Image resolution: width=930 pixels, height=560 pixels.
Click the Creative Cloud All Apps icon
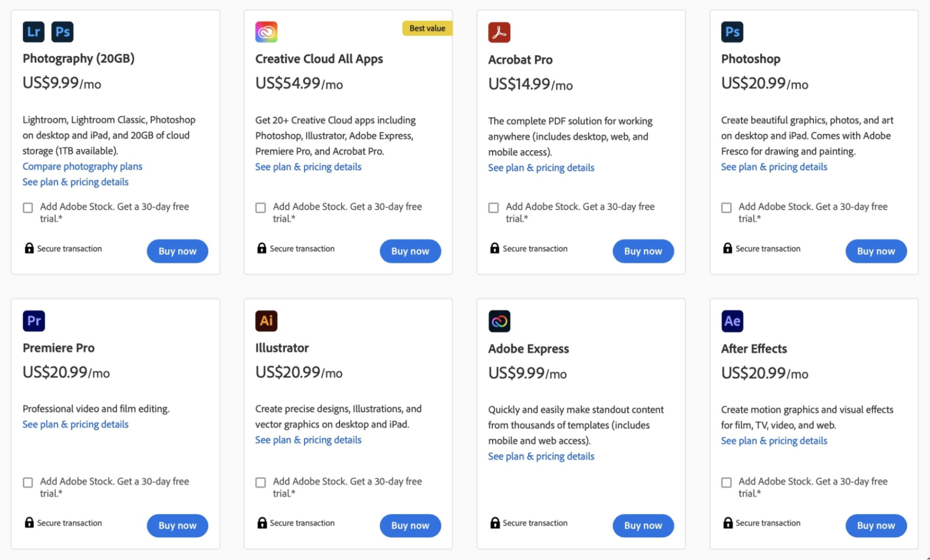266,32
